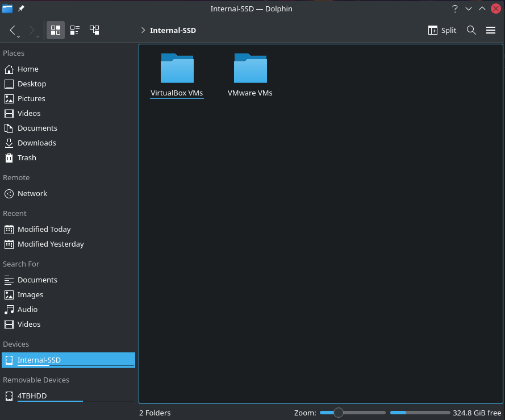This screenshot has width=505, height=420.
Task: Split the Dolphin view
Action: [x=442, y=30]
